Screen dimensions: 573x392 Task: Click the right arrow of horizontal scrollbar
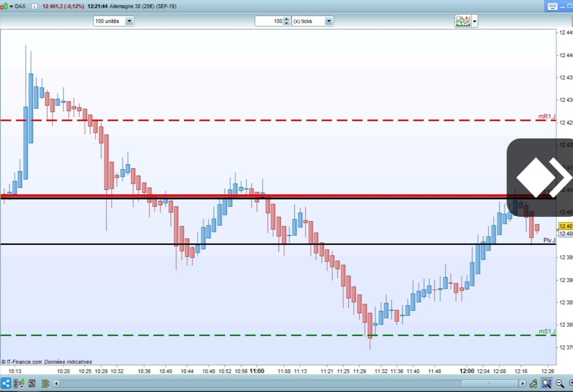(x=522, y=383)
